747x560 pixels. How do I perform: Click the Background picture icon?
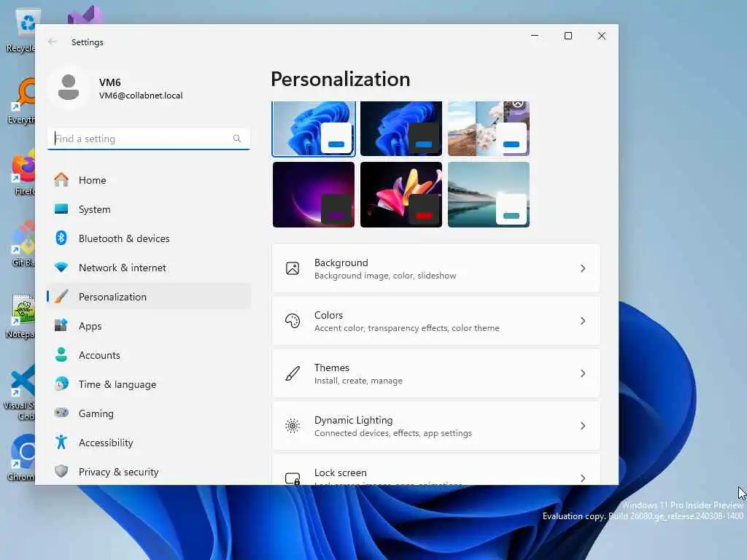[293, 268]
